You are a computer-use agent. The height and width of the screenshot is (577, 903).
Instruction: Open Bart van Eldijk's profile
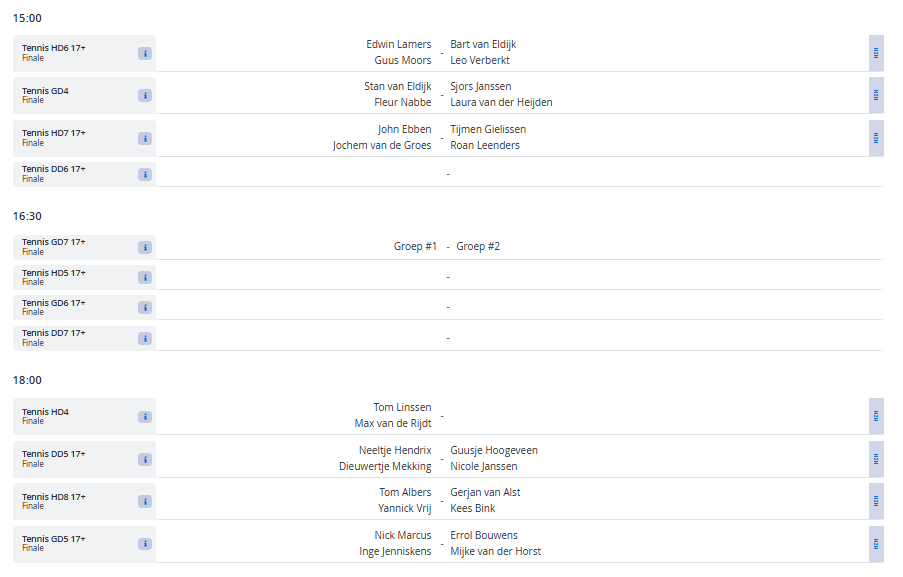point(483,44)
